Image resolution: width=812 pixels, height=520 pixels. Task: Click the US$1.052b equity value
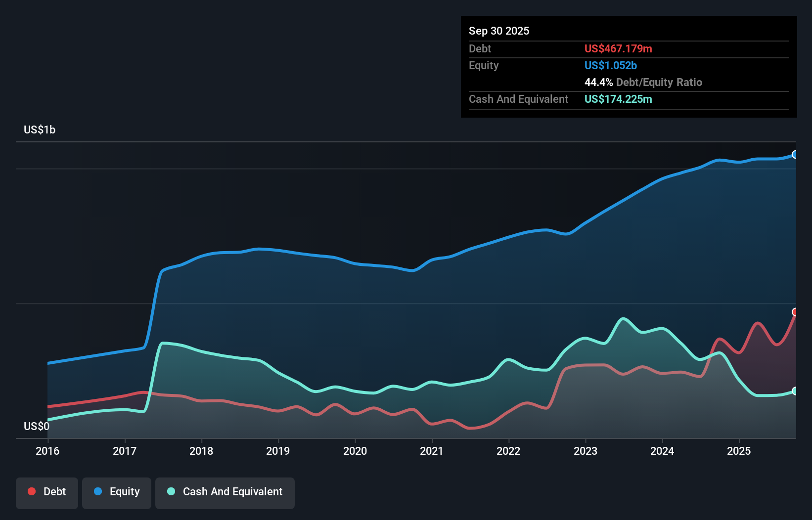click(611, 65)
